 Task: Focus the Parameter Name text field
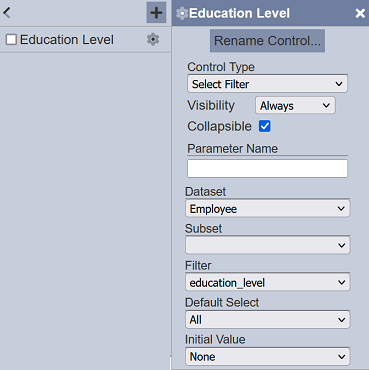[x=267, y=168]
